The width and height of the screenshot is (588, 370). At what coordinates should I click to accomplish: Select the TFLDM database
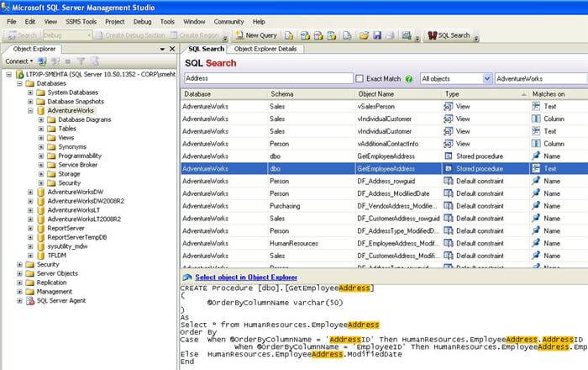[56, 255]
